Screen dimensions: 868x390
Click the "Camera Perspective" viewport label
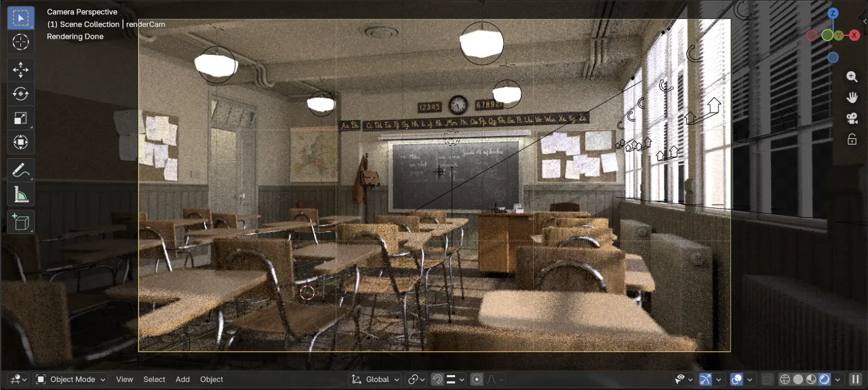[82, 12]
